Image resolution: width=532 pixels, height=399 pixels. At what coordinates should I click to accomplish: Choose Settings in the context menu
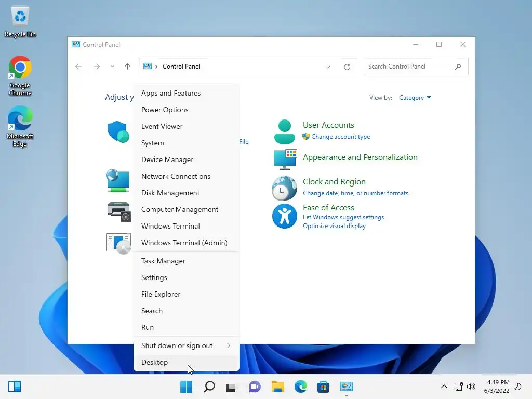(x=187, y=278)
